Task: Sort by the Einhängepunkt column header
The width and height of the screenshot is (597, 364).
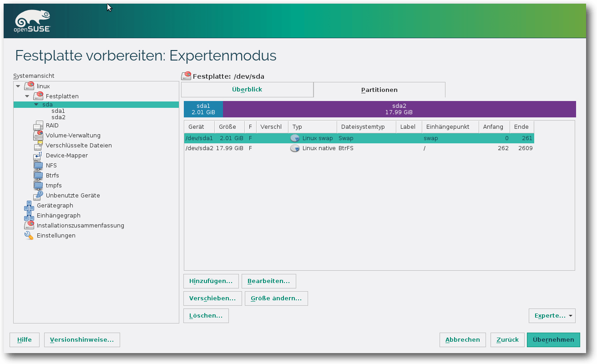Action: 450,127
